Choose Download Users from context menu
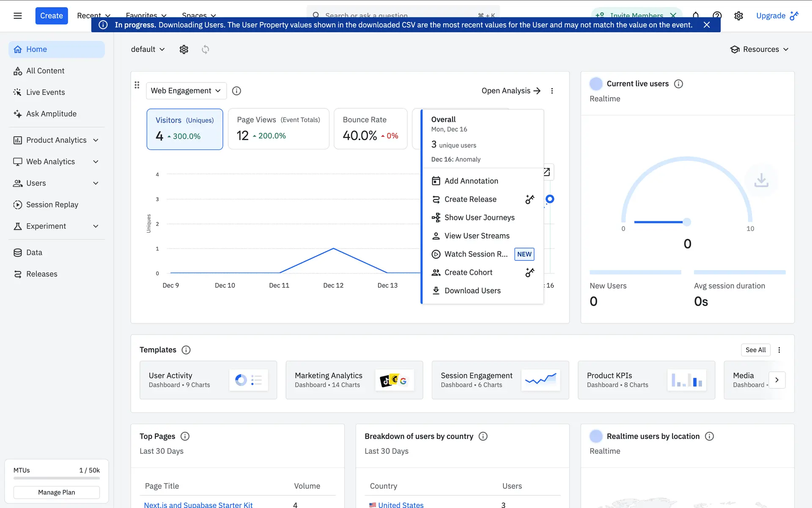This screenshot has height=508, width=812. [x=472, y=291]
